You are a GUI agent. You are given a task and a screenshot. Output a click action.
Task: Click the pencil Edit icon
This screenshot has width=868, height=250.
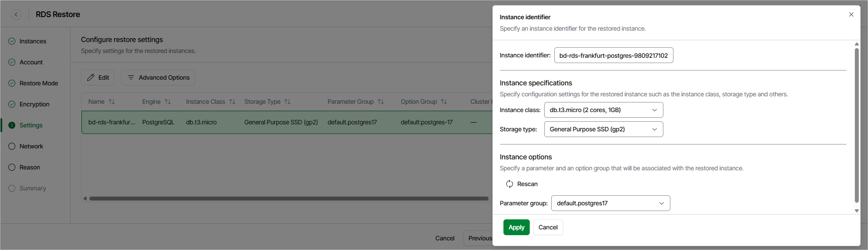pos(91,77)
